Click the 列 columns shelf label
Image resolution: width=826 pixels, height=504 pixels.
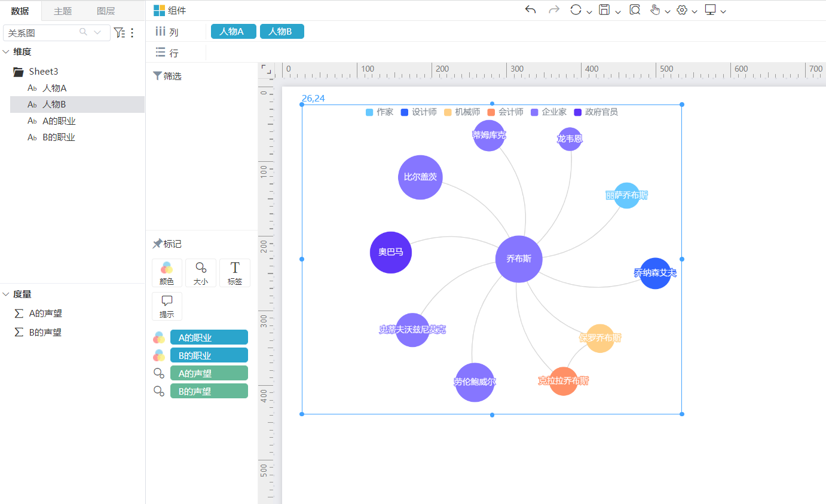coord(167,32)
